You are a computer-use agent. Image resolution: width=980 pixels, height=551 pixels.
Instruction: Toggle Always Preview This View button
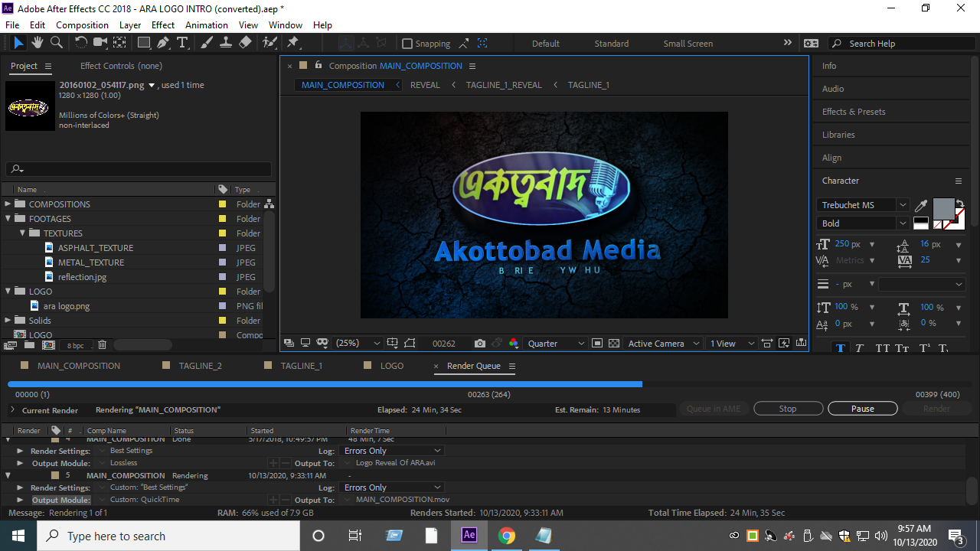(289, 344)
